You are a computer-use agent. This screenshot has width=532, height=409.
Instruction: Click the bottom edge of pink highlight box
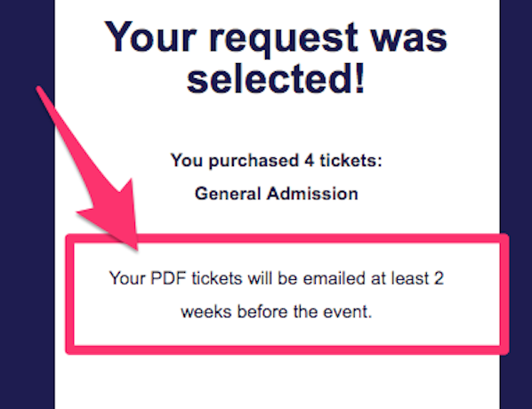[x=287, y=350]
